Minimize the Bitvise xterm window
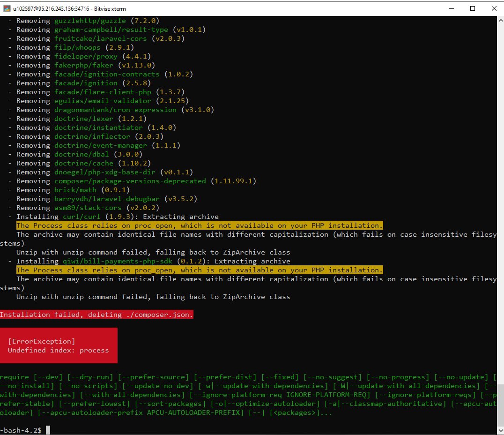Image resolution: width=504 pixels, height=435 pixels. pyautogui.click(x=451, y=9)
